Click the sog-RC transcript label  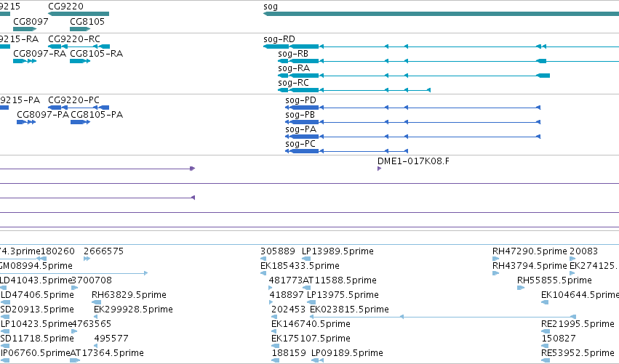(293, 83)
